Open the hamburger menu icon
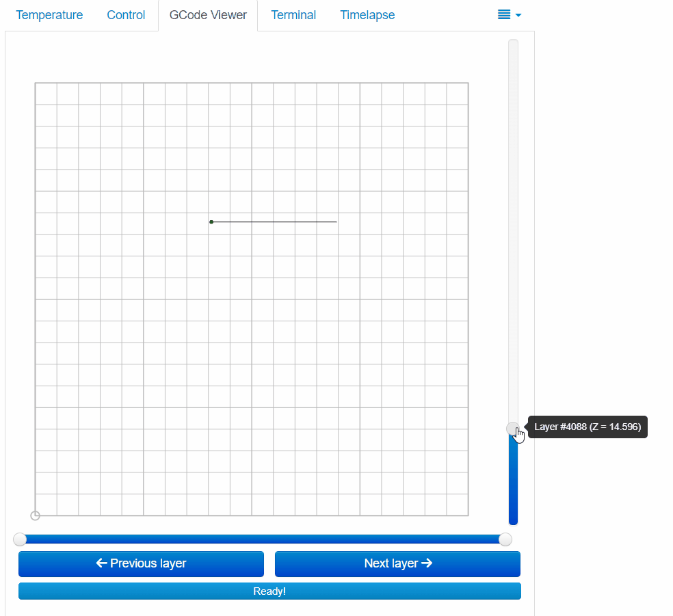Image resolution: width=673 pixels, height=616 pixels. (504, 14)
